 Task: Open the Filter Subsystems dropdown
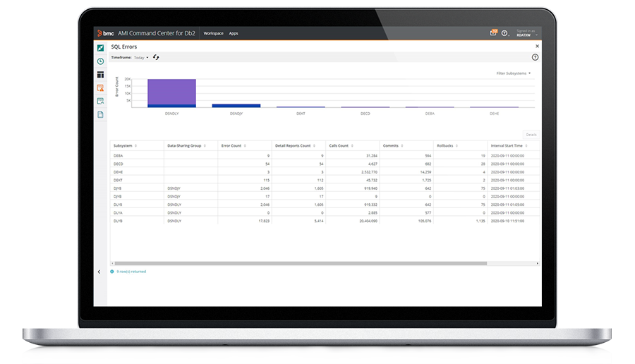[513, 73]
